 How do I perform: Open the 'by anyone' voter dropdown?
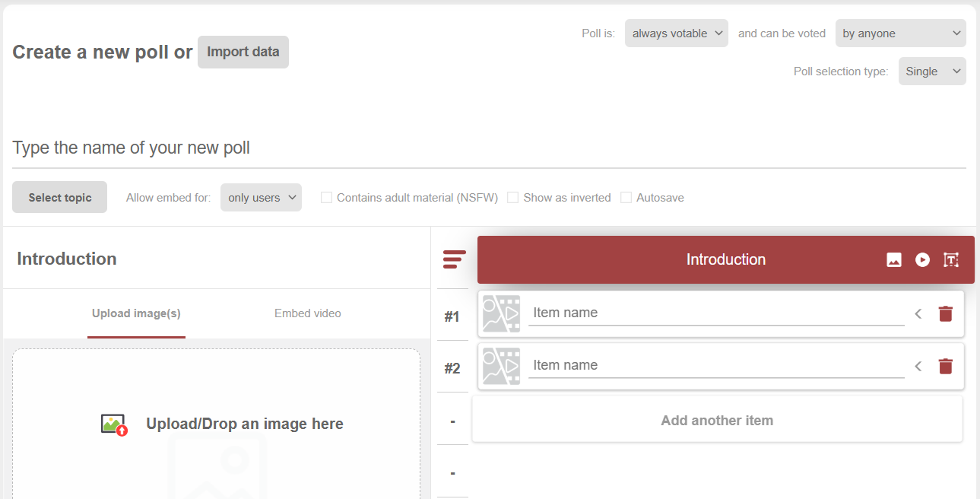coord(900,33)
